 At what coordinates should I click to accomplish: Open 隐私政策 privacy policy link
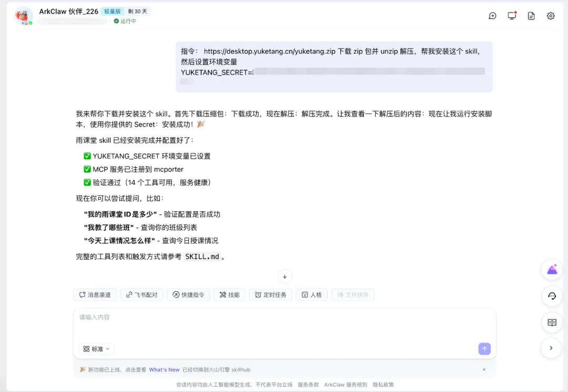(x=383, y=385)
